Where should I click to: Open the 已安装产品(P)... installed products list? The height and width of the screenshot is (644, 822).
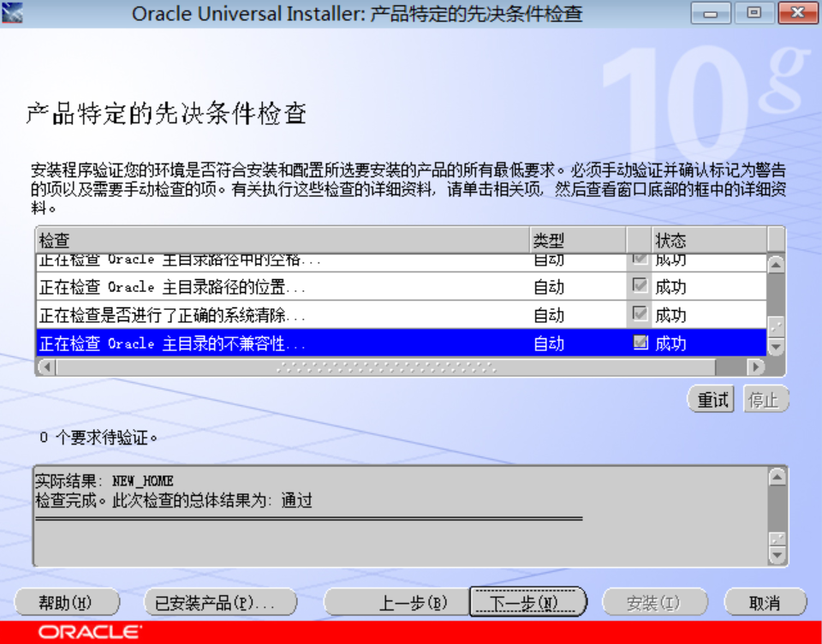point(220,603)
